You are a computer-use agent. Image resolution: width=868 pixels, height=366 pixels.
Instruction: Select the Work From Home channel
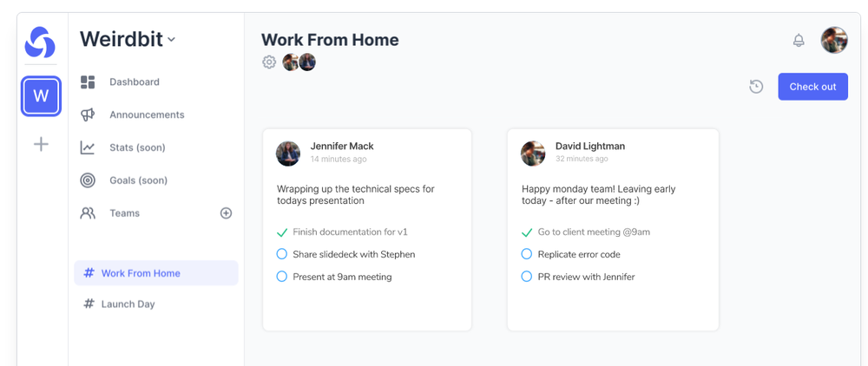pyautogui.click(x=156, y=273)
